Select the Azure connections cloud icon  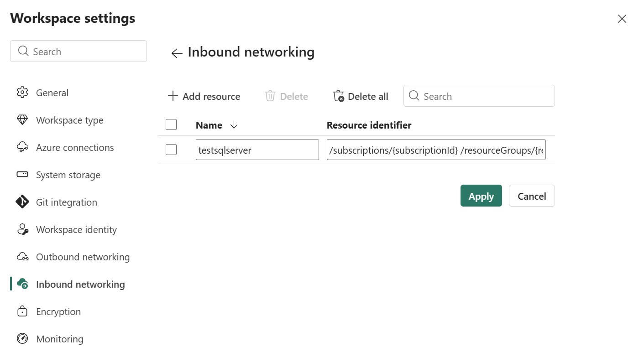click(x=22, y=147)
